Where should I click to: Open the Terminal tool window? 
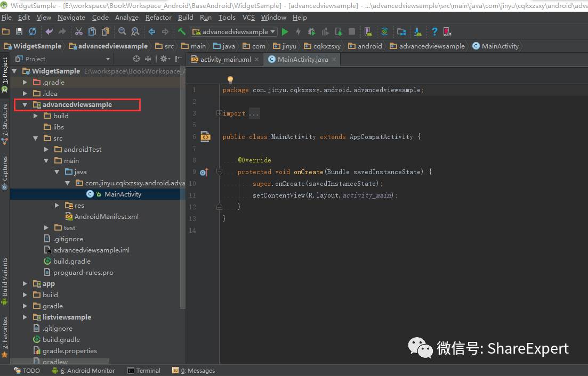click(x=144, y=370)
